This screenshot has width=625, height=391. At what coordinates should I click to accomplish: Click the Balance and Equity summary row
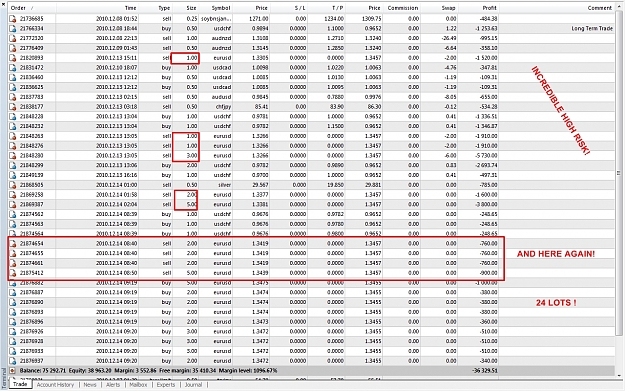click(x=311, y=371)
